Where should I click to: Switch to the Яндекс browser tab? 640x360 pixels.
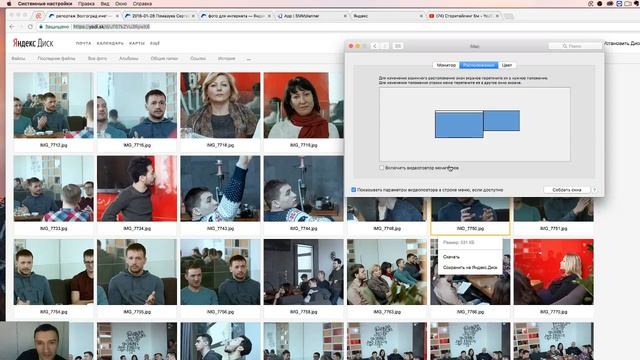coord(387,16)
